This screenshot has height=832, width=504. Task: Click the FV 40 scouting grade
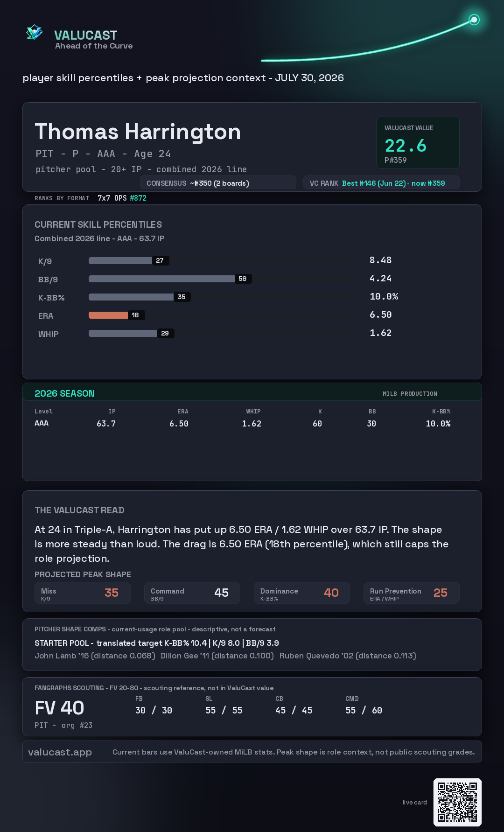(x=59, y=708)
